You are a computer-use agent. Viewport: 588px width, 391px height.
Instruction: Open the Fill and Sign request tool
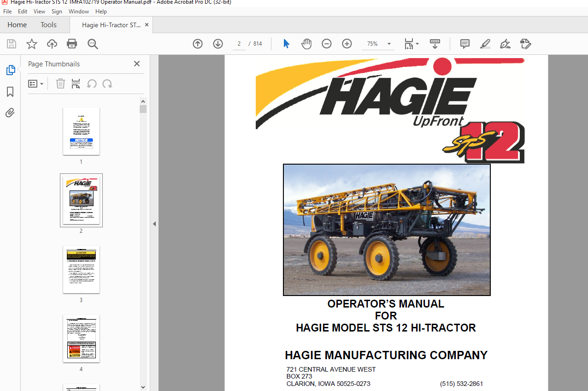(x=526, y=44)
